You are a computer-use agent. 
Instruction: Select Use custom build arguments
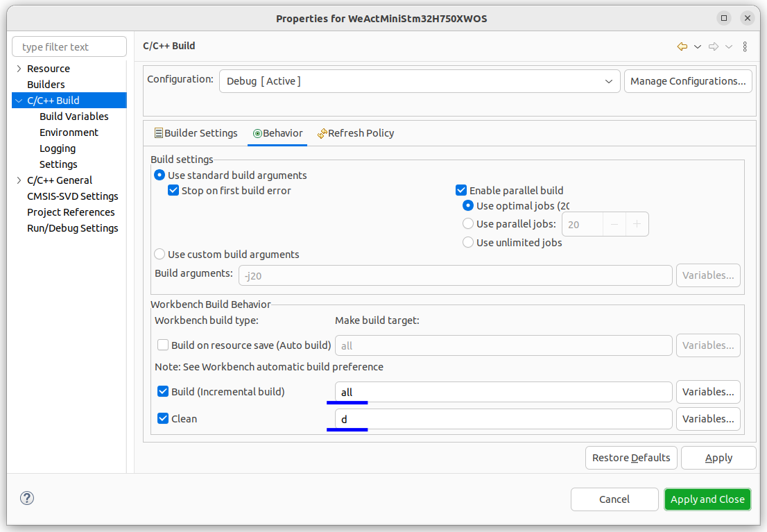(x=160, y=254)
